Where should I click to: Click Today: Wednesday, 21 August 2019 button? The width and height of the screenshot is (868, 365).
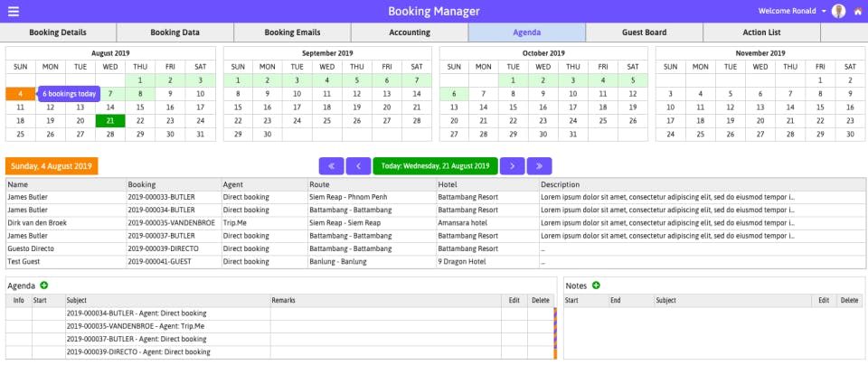coord(435,166)
